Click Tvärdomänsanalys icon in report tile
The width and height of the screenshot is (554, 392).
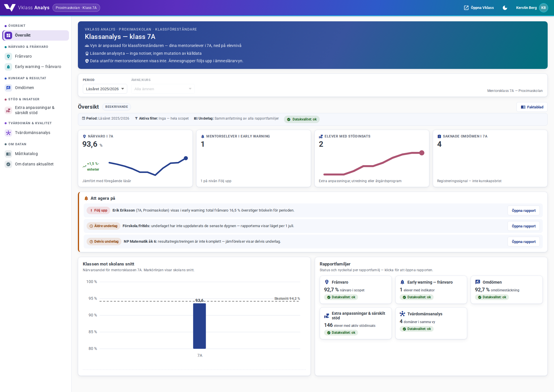(402, 314)
